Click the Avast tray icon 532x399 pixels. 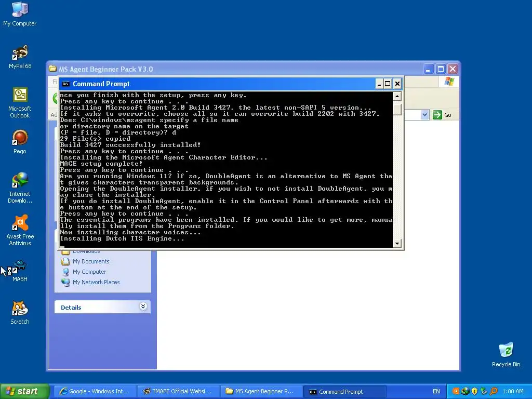pos(456,391)
